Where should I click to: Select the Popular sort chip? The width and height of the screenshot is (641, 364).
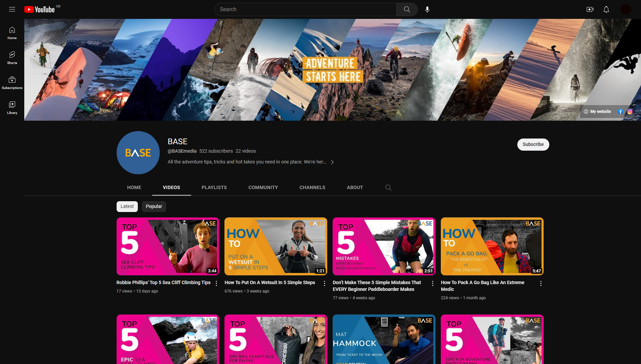154,206
